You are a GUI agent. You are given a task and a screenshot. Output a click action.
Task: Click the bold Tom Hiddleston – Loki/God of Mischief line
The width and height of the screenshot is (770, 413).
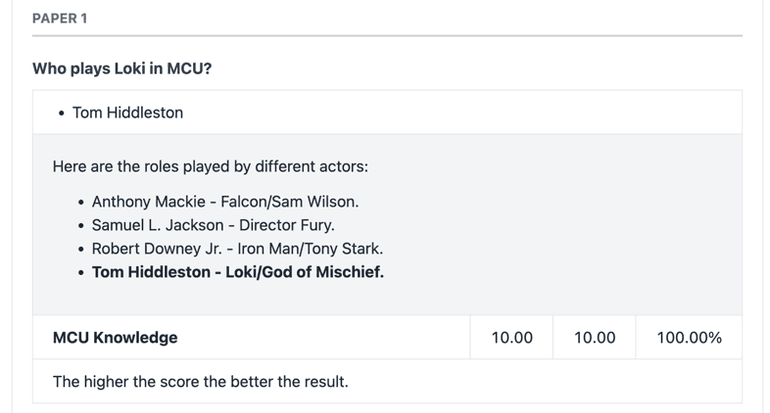coord(238,272)
